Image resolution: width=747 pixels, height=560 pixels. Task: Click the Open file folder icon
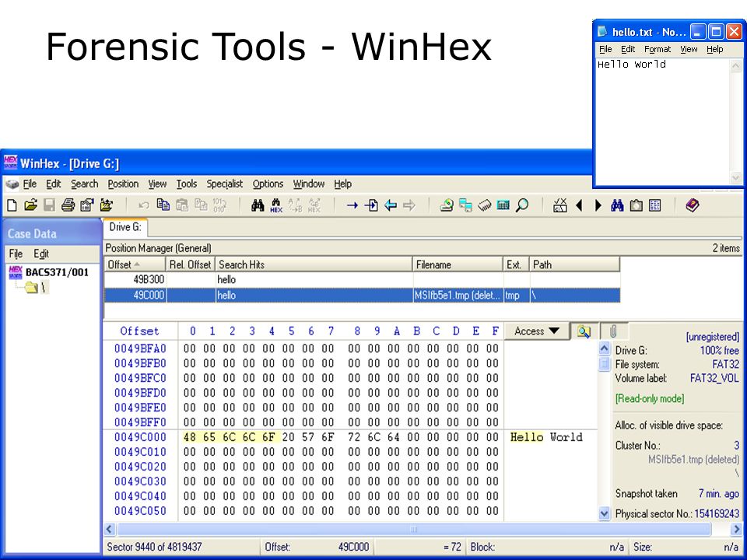31,205
